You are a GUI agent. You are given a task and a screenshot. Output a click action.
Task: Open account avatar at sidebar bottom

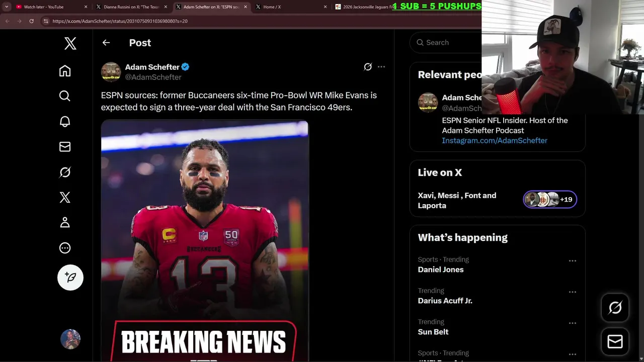(70, 339)
